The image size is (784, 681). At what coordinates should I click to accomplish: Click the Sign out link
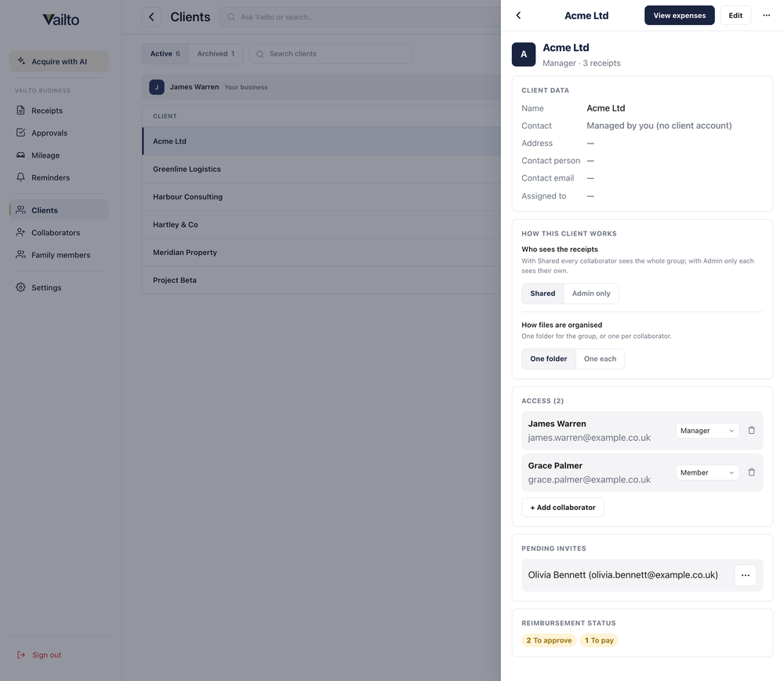(x=39, y=655)
